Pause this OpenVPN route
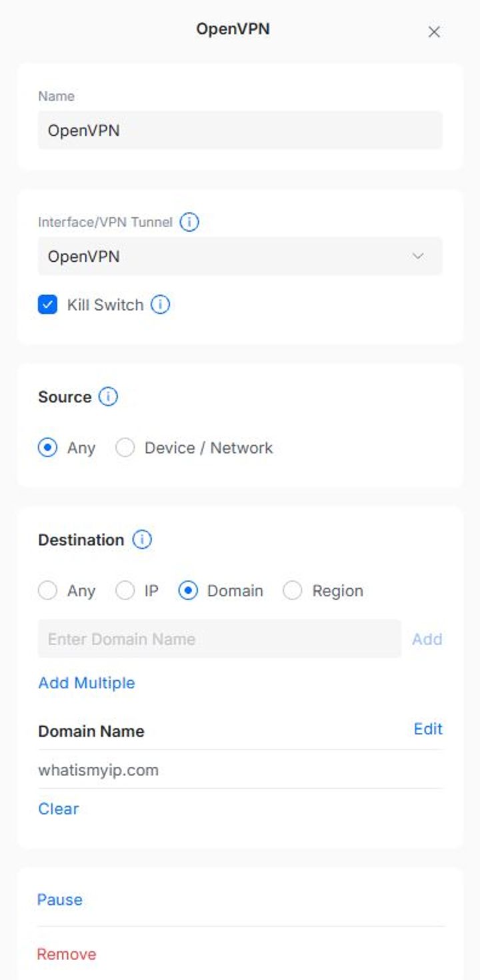The image size is (480, 980). tap(60, 900)
